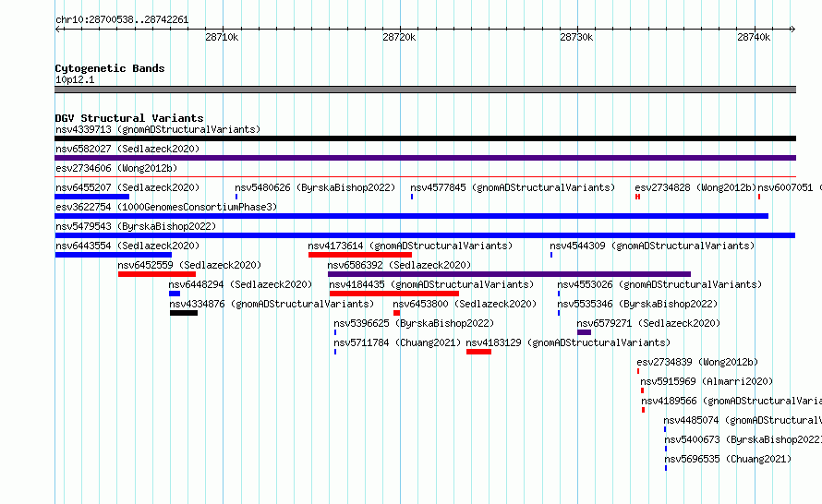822x504 pixels.
Task: Click nsv5480626 (ByrskaBishop2022) label
Action: 315,187
